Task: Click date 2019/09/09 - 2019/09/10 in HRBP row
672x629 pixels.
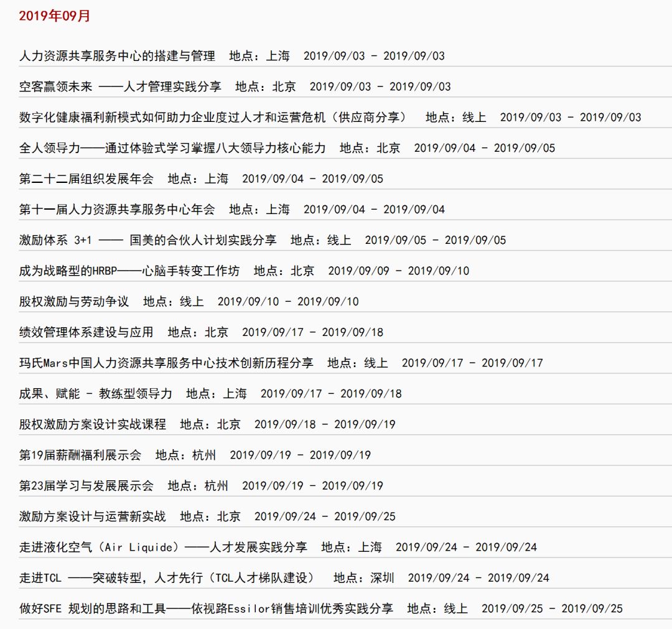Action: click(399, 271)
